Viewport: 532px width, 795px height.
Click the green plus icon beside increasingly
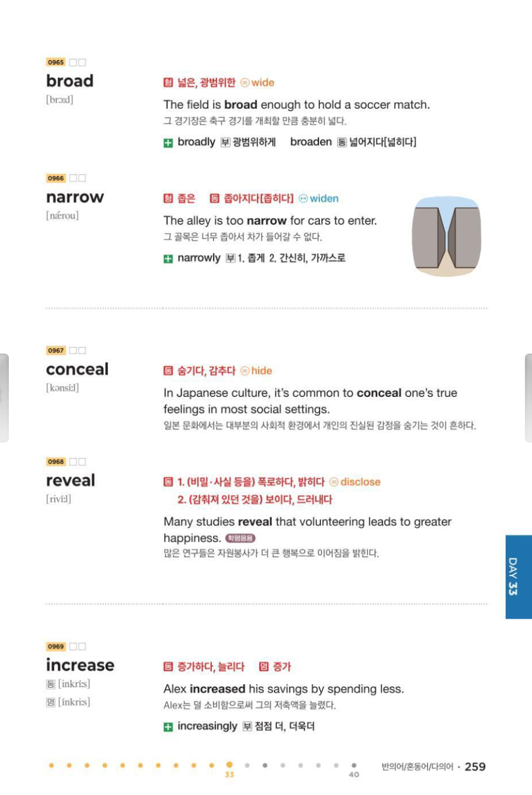[x=168, y=727]
